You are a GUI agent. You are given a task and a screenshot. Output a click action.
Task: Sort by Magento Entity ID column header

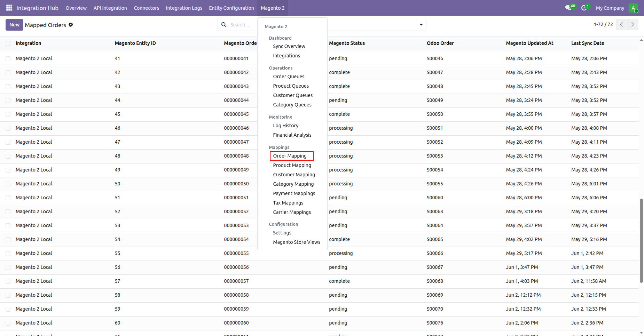[135, 43]
